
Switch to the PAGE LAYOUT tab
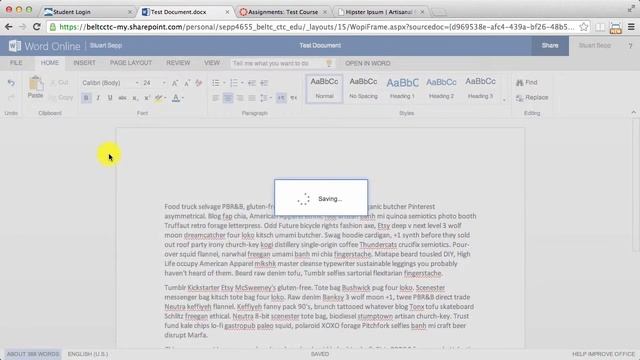[x=131, y=63]
